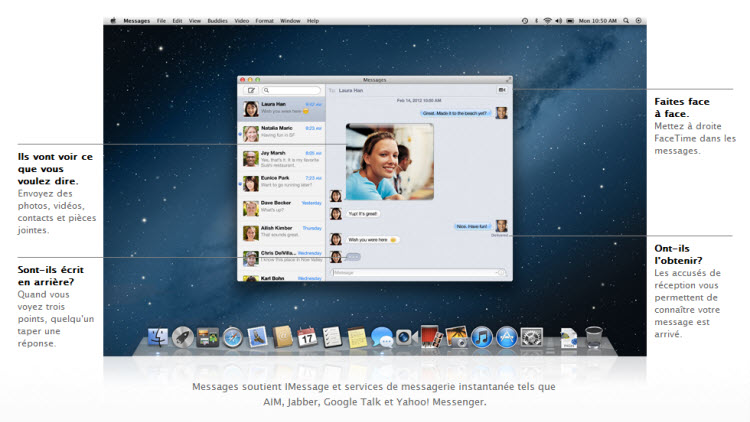
Task: Click the emoji smiley in the message field
Action: coord(501,272)
